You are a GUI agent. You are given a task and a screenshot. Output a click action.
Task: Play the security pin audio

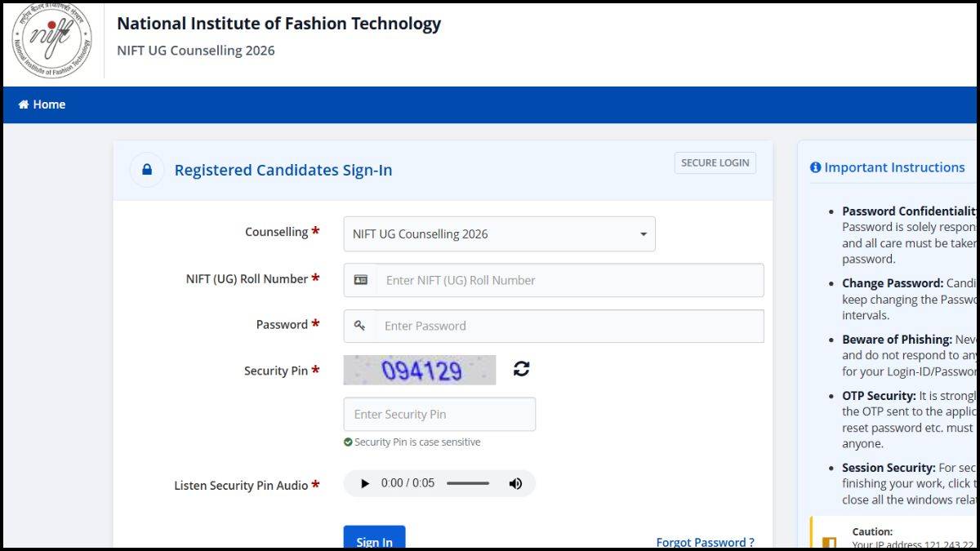pos(365,483)
